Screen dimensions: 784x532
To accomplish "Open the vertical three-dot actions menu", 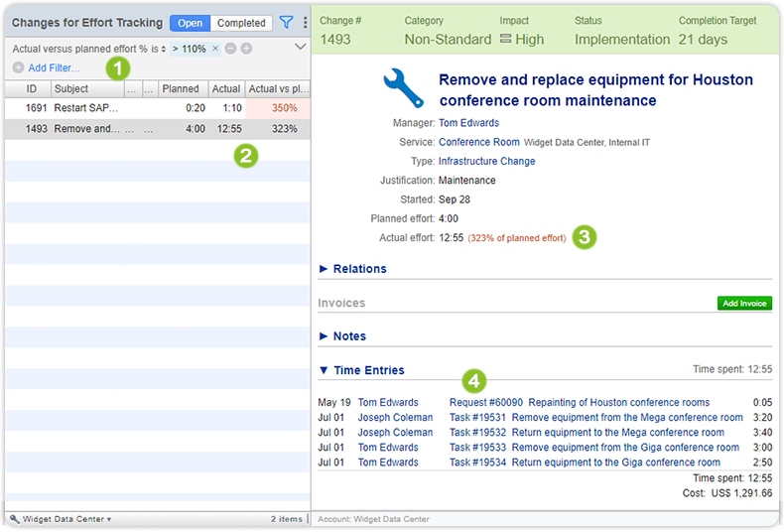I will point(305,23).
